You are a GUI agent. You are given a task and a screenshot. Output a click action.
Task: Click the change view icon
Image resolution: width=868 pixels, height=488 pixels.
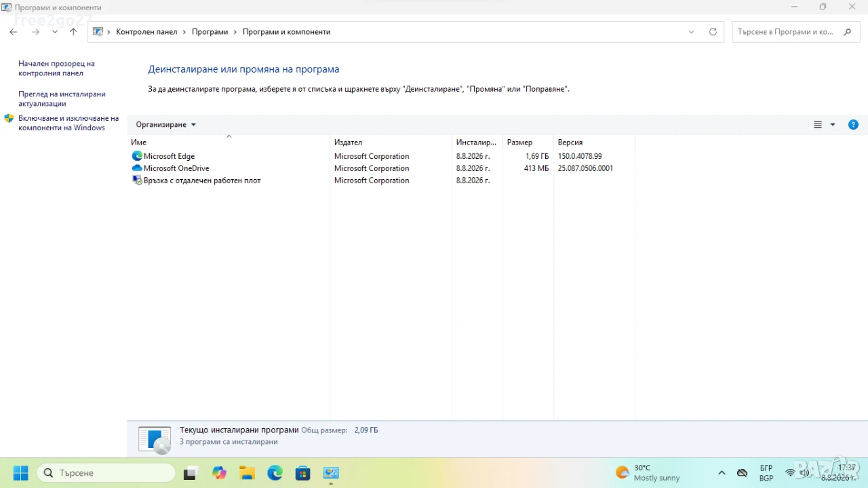coord(818,125)
